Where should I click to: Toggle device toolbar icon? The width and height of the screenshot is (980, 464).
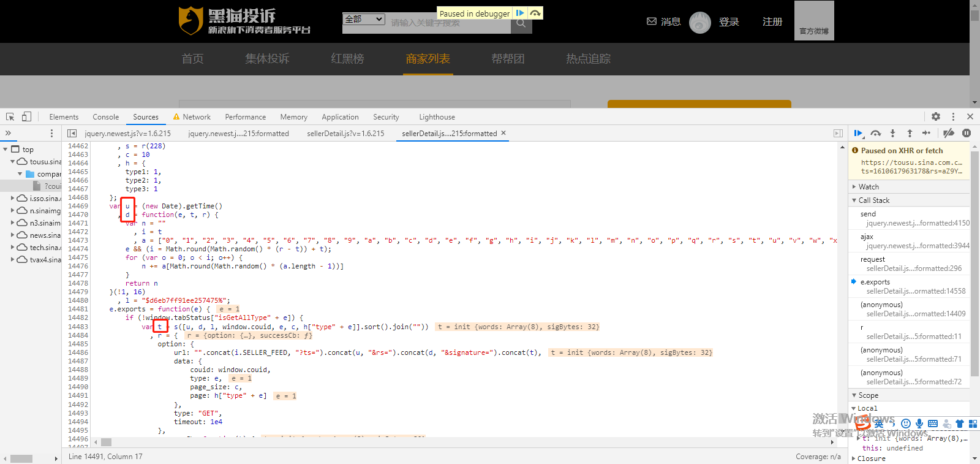point(26,116)
